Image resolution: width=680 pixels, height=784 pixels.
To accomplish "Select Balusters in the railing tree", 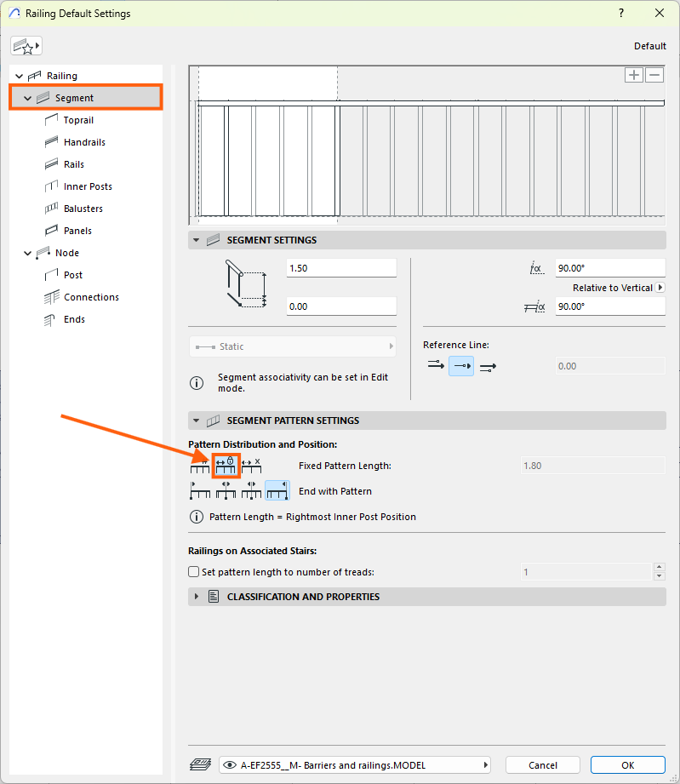I will (x=83, y=209).
